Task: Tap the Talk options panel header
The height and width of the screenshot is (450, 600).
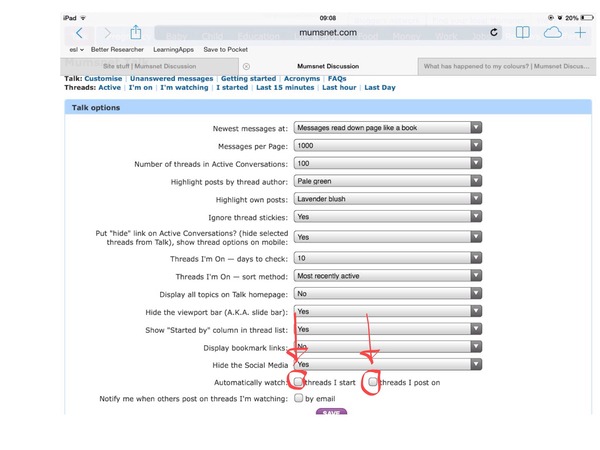Action: [x=328, y=108]
